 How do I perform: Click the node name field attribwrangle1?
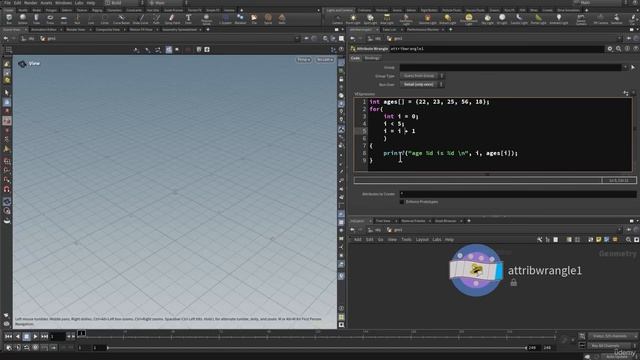click(x=497, y=49)
